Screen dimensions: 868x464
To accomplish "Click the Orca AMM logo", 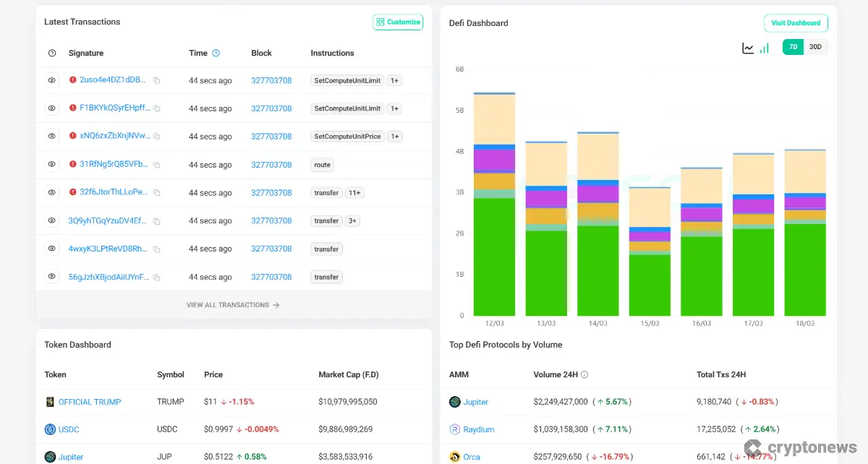I will coord(455,457).
